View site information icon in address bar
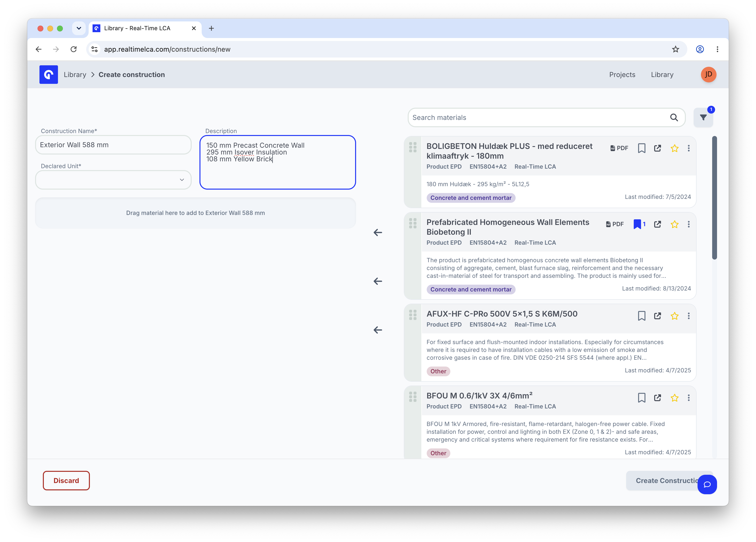The image size is (756, 542). [x=95, y=49]
